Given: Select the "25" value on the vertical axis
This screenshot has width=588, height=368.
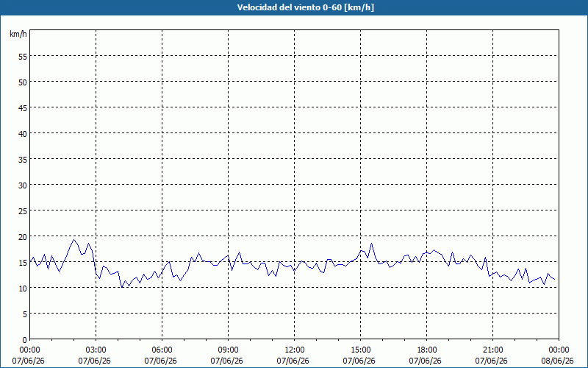Looking at the screenshot, I should point(23,210).
